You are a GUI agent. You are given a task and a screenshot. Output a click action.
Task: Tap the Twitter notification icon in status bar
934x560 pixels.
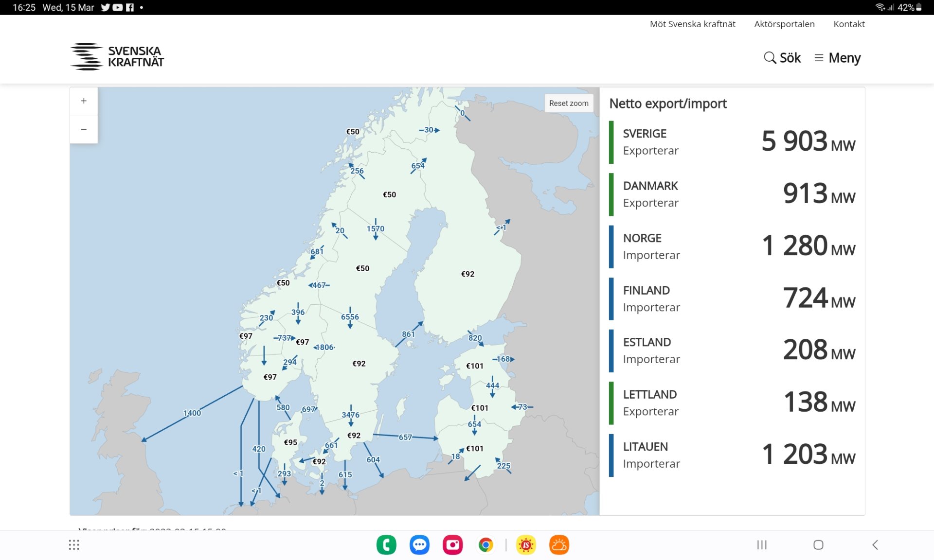point(106,7)
